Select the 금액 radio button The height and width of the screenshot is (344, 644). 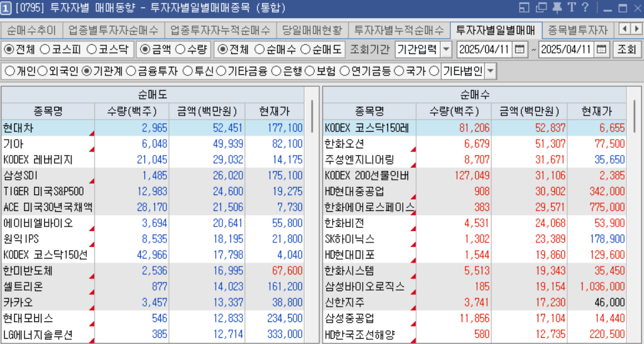tap(144, 49)
